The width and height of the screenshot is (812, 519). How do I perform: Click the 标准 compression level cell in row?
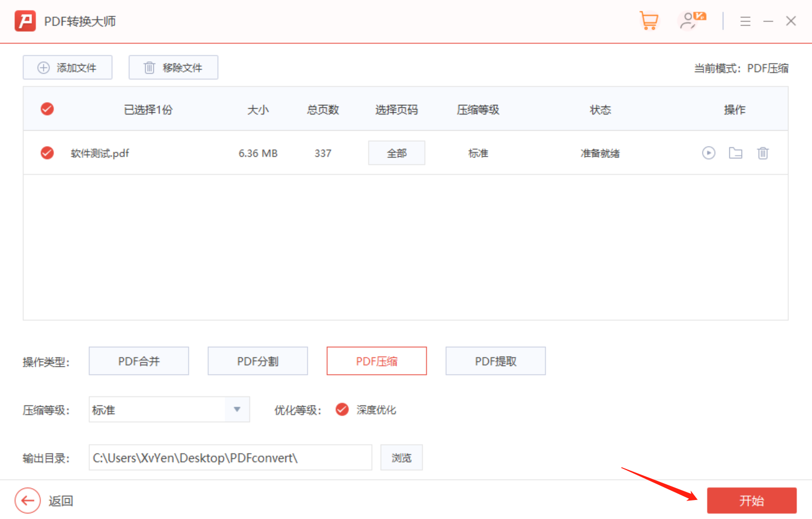478,153
